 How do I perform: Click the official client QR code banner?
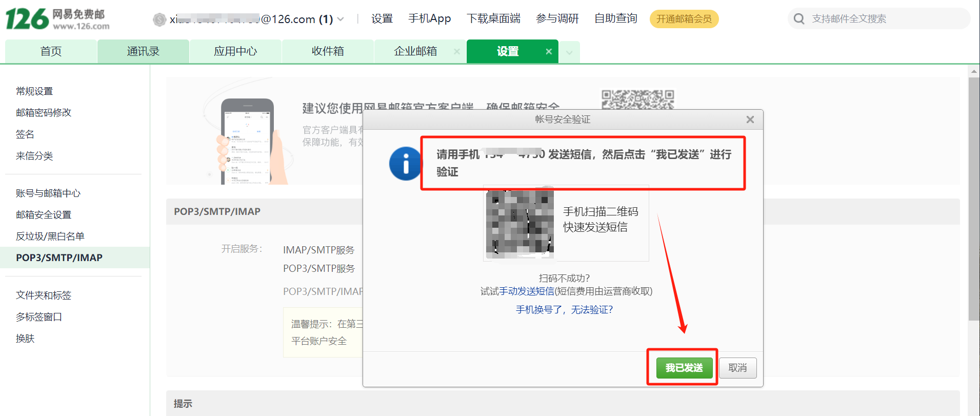click(637, 100)
